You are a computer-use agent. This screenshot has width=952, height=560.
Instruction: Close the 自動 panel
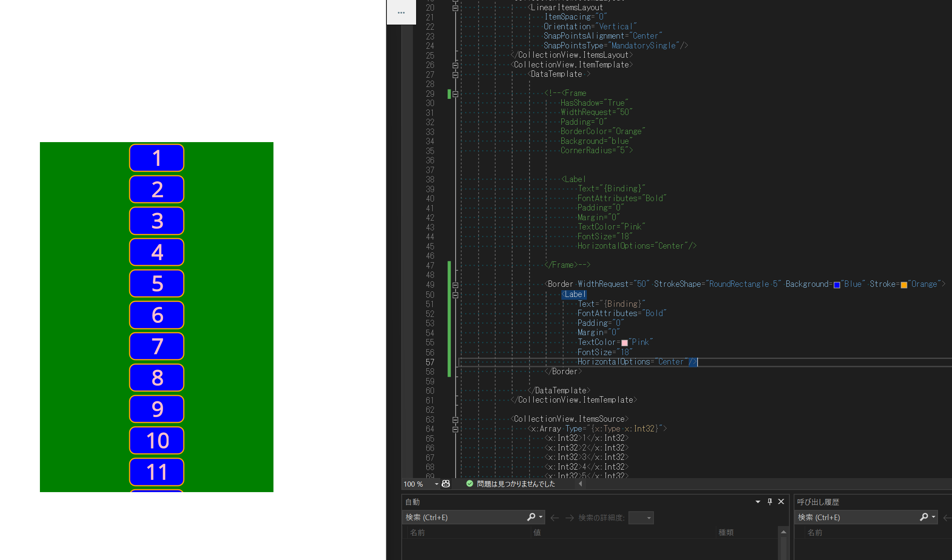[781, 502]
